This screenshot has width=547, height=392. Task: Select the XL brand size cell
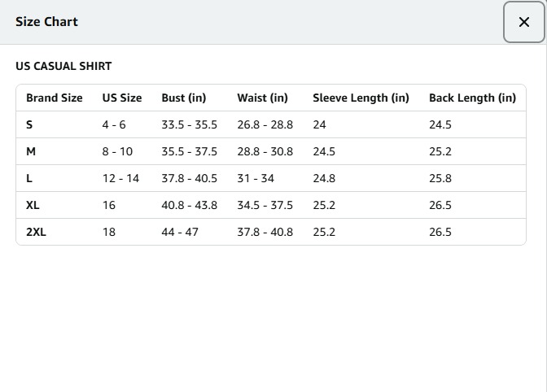(x=33, y=205)
